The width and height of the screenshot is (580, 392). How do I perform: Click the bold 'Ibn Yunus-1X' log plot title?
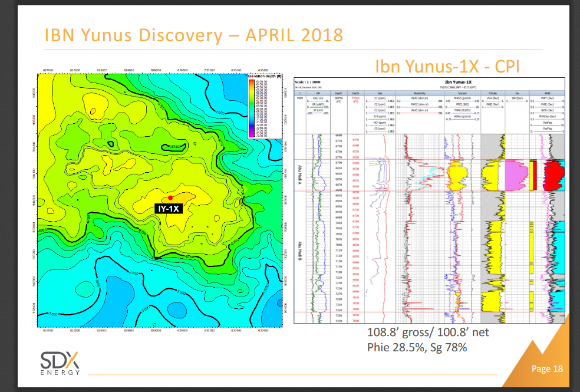coord(459,82)
